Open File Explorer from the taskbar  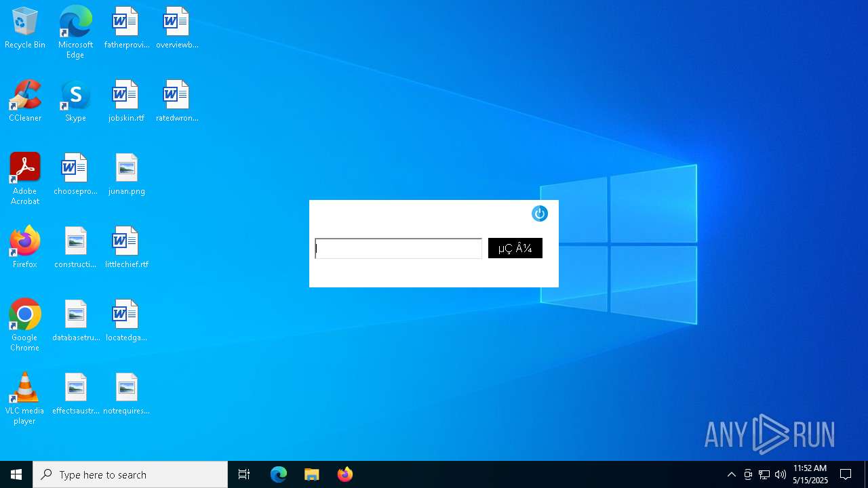pyautogui.click(x=311, y=474)
